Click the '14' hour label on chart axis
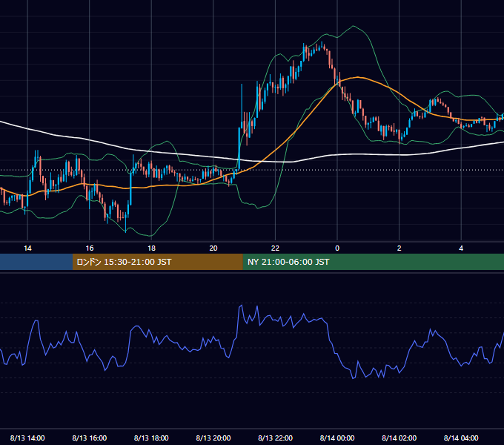This screenshot has height=445, width=504. pos(27,248)
